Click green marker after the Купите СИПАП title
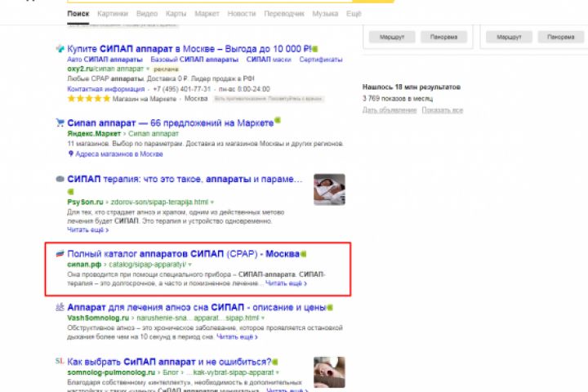588x392 pixels. 315,49
